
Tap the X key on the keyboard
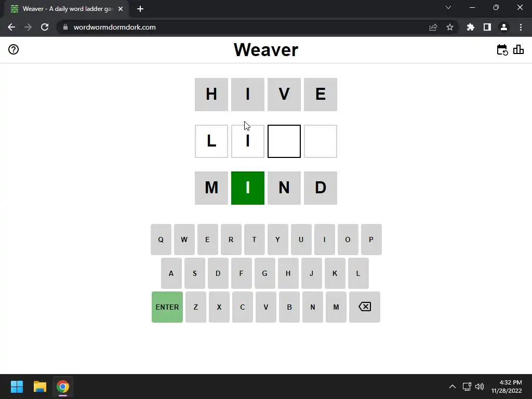click(x=219, y=307)
